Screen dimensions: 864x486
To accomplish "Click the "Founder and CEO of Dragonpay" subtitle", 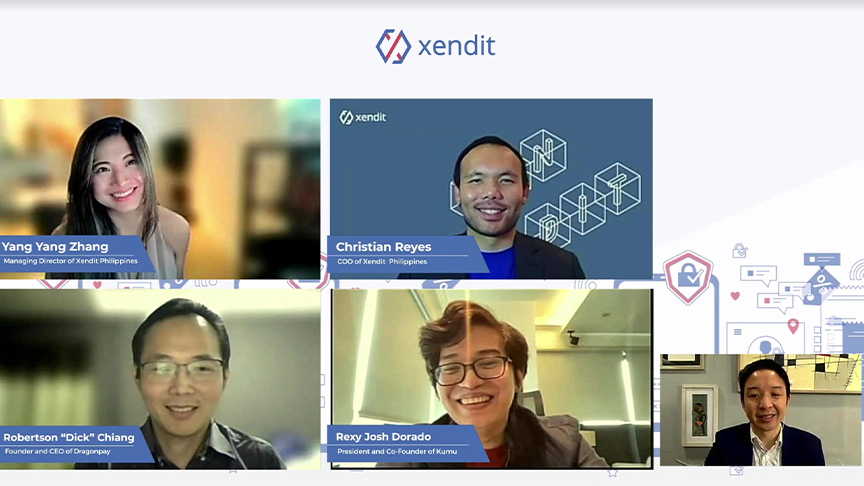I will click(58, 451).
